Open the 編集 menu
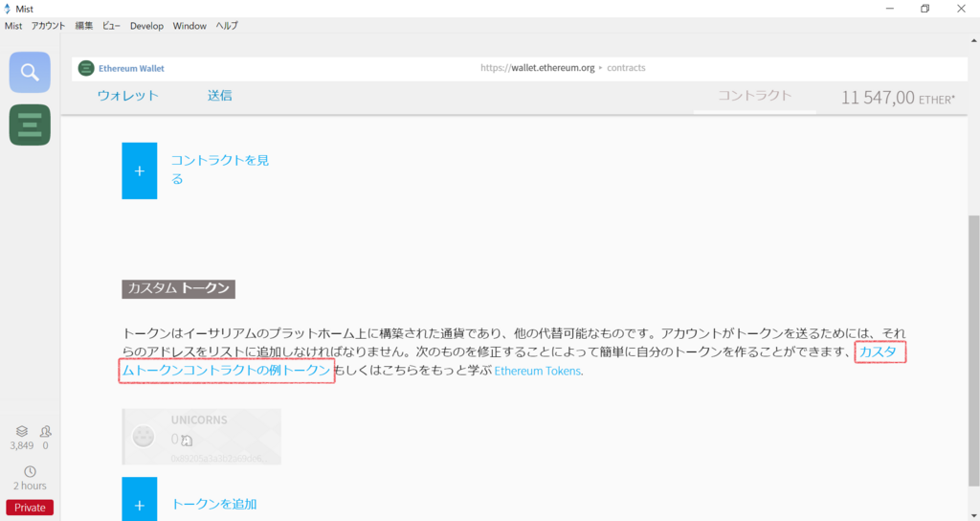The width and height of the screenshot is (980, 521). click(x=84, y=26)
